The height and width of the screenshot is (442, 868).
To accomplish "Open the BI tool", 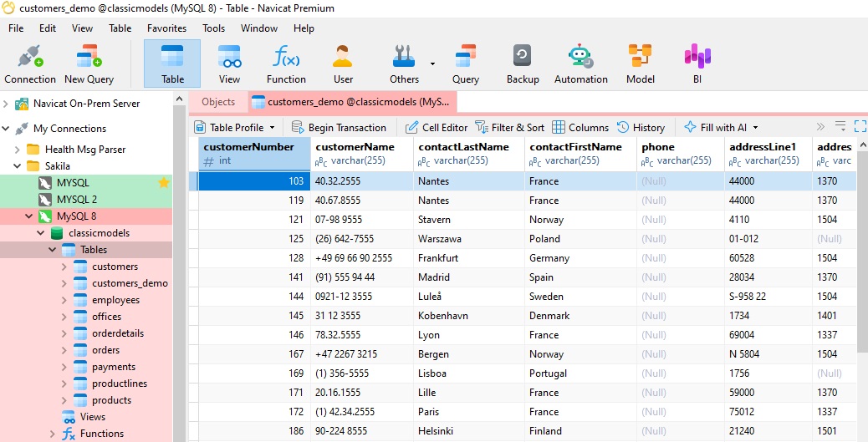I will 697,64.
